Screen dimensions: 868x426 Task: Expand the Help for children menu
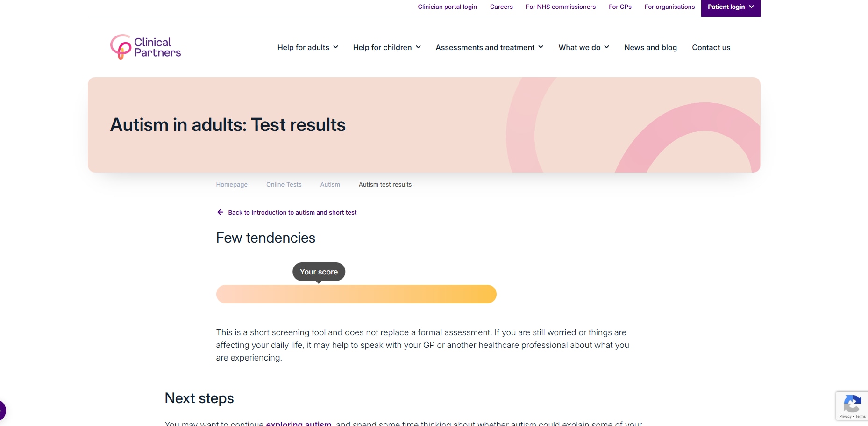387,47
